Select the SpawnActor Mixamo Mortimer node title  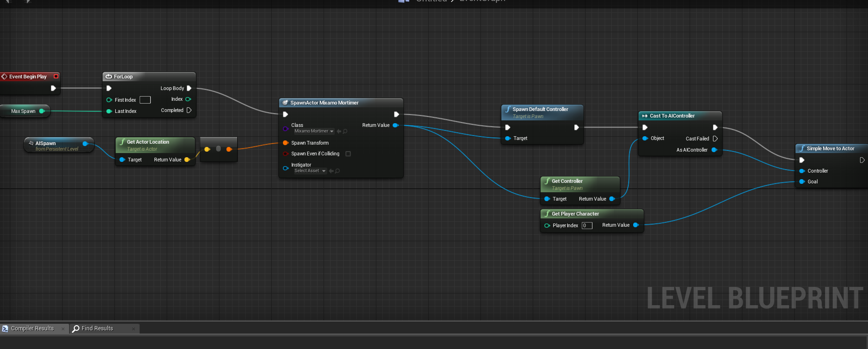(325, 103)
